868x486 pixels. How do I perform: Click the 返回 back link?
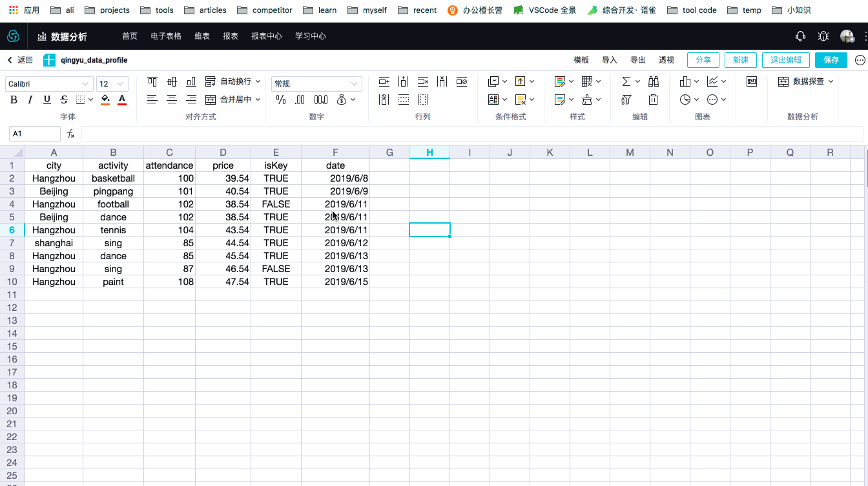[20, 60]
